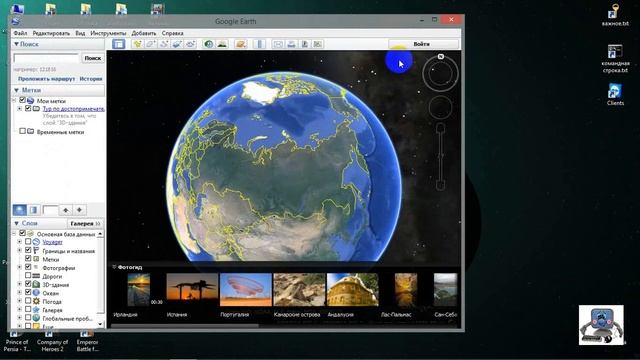The height and width of the screenshot is (360, 640).
Task: Click the North indicator on compass
Action: pyautogui.click(x=441, y=56)
